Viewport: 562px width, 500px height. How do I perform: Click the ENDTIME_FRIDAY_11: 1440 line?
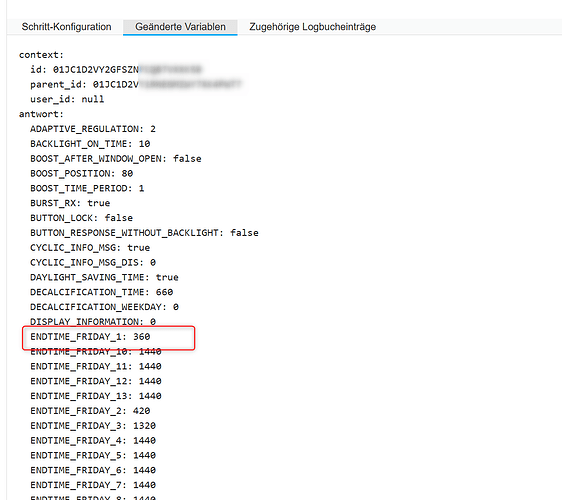click(96, 366)
